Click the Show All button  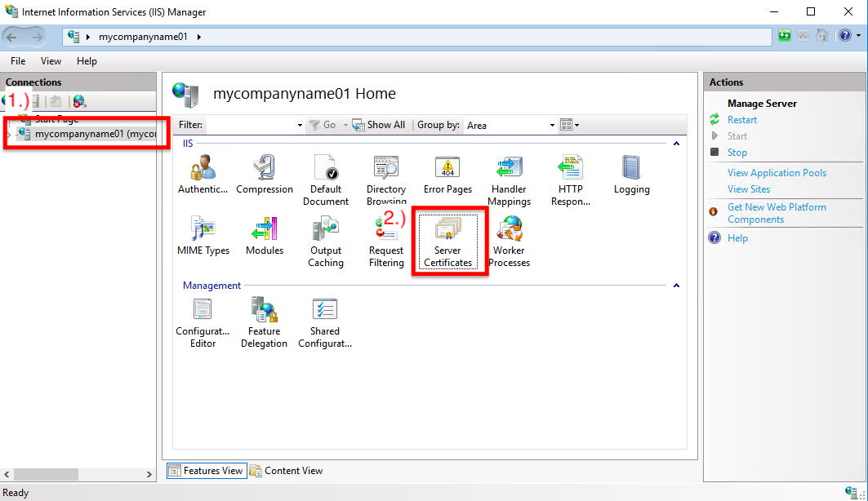click(379, 125)
